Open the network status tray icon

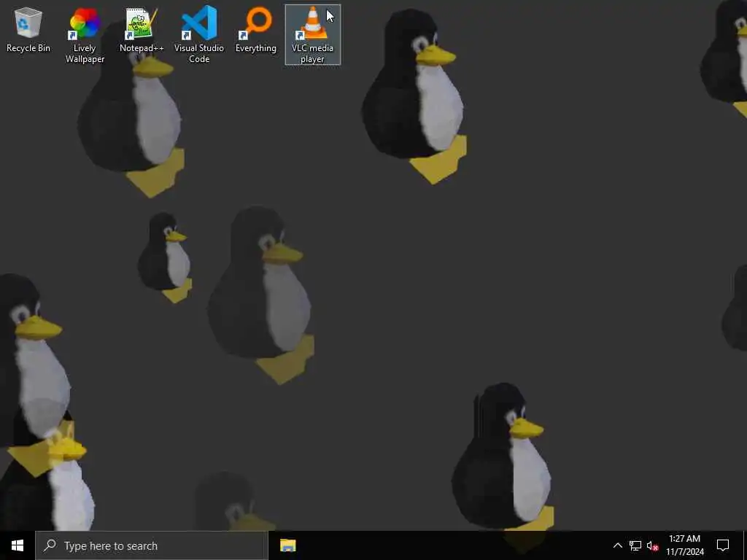tap(635, 545)
